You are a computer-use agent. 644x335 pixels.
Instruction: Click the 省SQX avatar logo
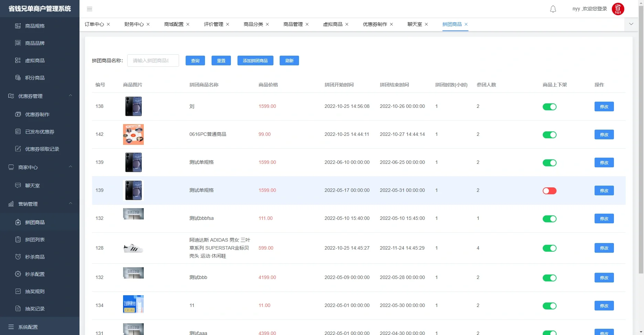click(618, 9)
